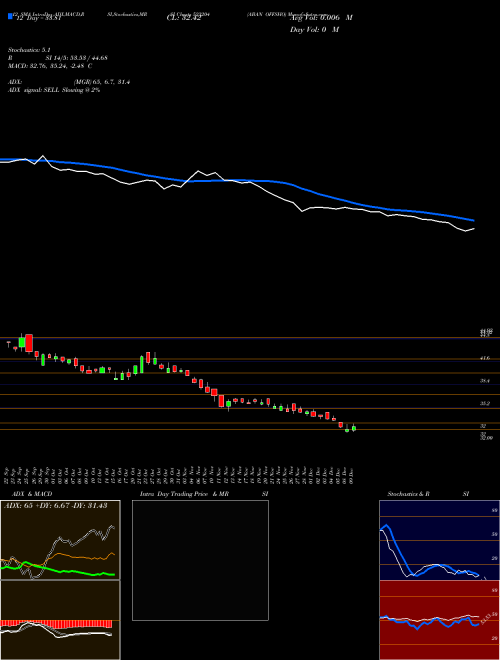Click the "ADX: 65 +DY: 6.67 -DY: 31.43" header
Image resolution: width=500 pixels, height=660 pixels.
(x=54, y=506)
